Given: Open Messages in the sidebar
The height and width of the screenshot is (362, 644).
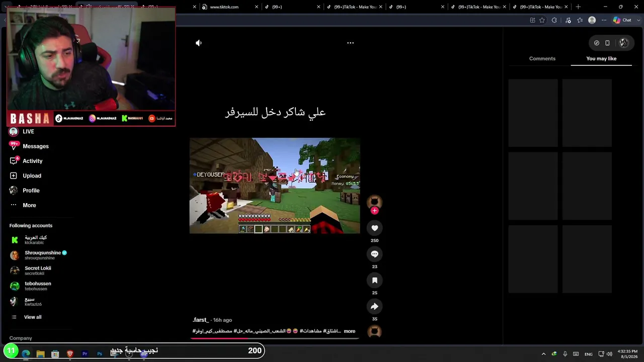Looking at the screenshot, I should point(35,146).
